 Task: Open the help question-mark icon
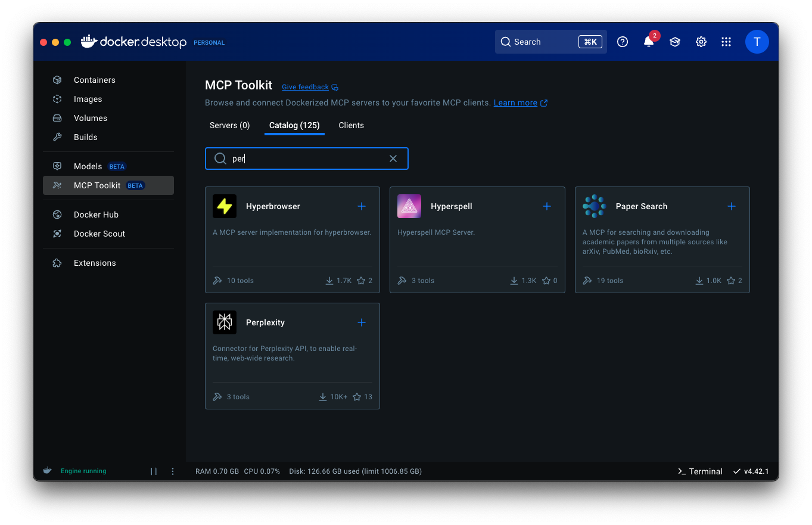click(623, 42)
